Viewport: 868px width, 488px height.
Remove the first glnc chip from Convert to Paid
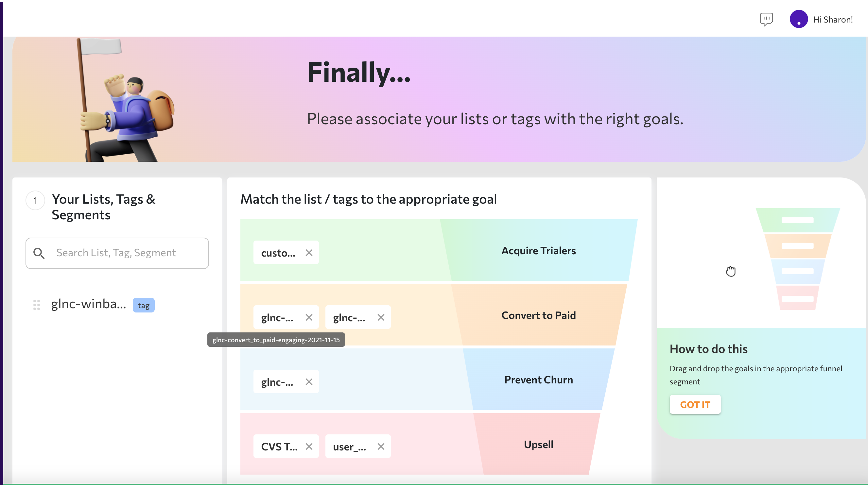coord(309,317)
